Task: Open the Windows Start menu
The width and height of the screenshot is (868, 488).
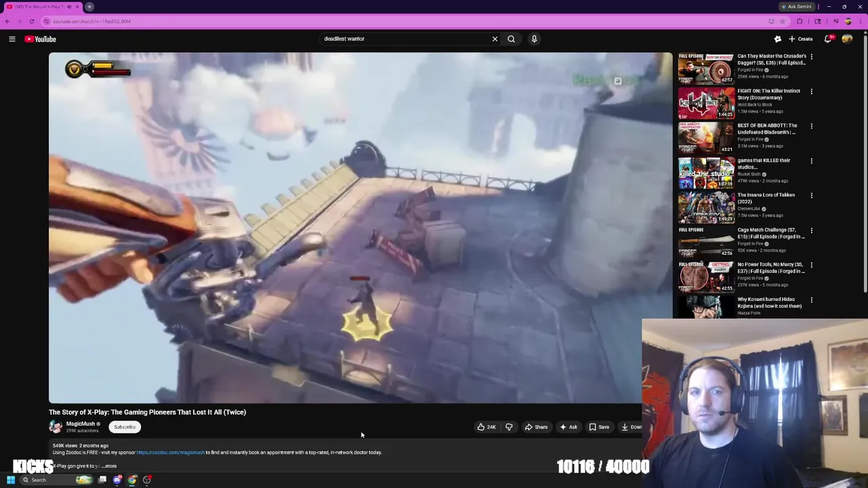Action: click(11, 480)
